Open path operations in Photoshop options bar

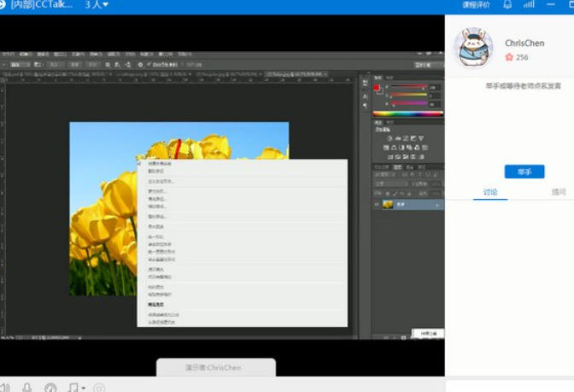(x=108, y=65)
